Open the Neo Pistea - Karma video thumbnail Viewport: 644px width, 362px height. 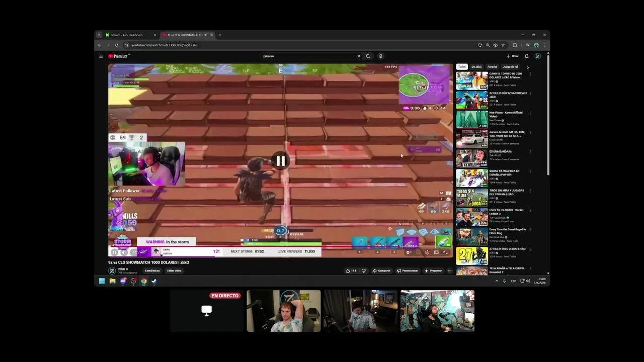472,119
